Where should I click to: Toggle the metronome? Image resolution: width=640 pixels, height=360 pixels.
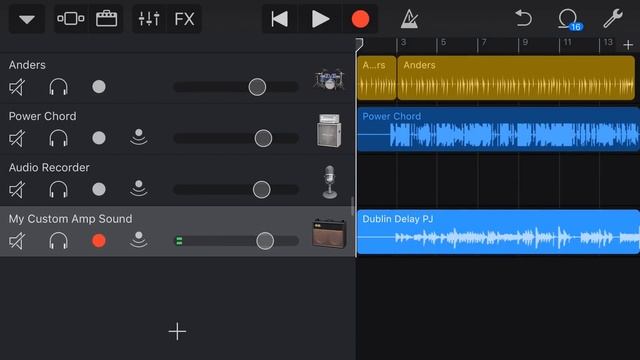pos(409,19)
